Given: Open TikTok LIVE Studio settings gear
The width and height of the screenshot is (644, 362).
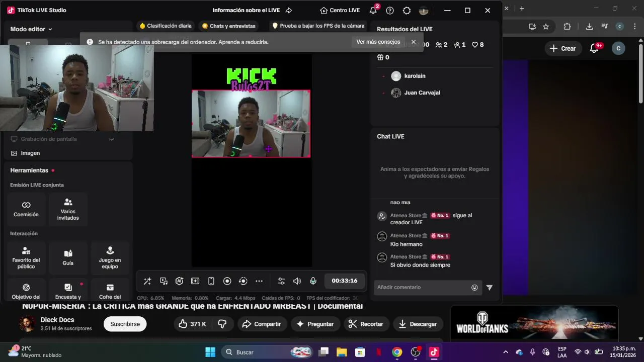Looking at the screenshot, I should [407, 10].
